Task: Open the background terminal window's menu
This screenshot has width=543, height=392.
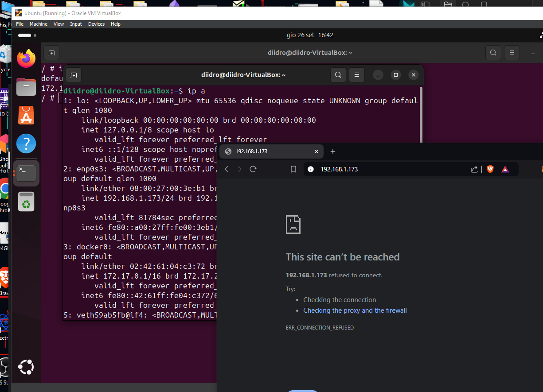Action: tap(512, 52)
